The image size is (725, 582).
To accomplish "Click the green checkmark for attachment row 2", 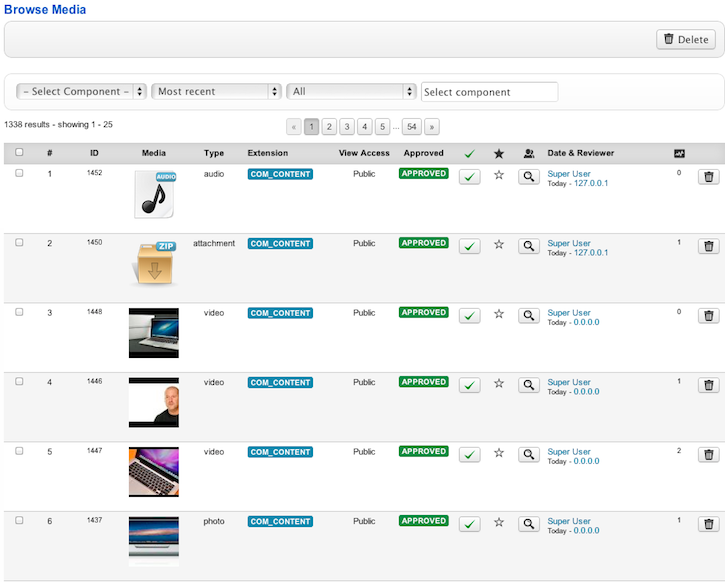I will coord(469,246).
